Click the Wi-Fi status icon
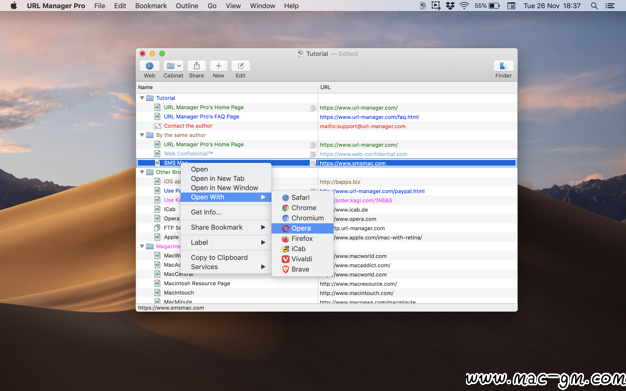The width and height of the screenshot is (626, 391). tap(464, 6)
